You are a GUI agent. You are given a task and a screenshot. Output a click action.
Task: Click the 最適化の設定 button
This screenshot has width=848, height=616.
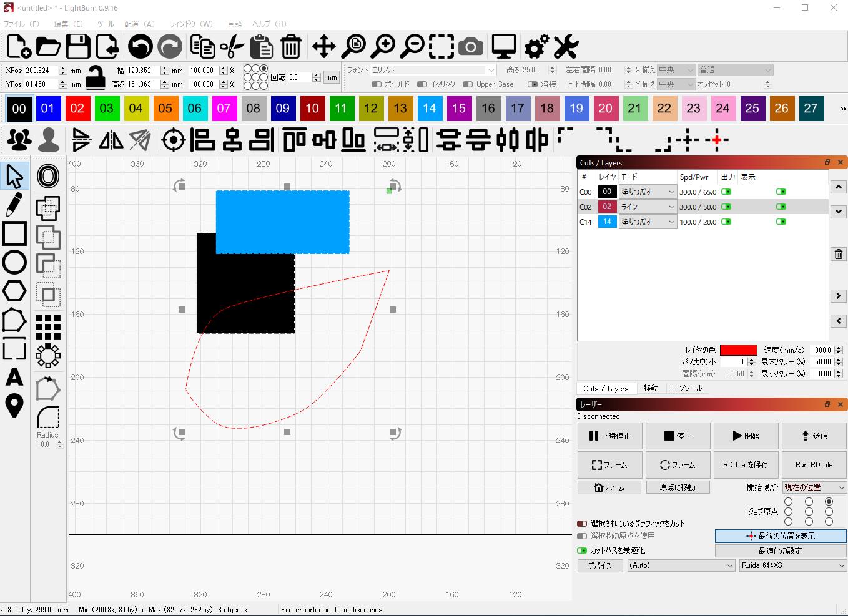[x=781, y=551]
